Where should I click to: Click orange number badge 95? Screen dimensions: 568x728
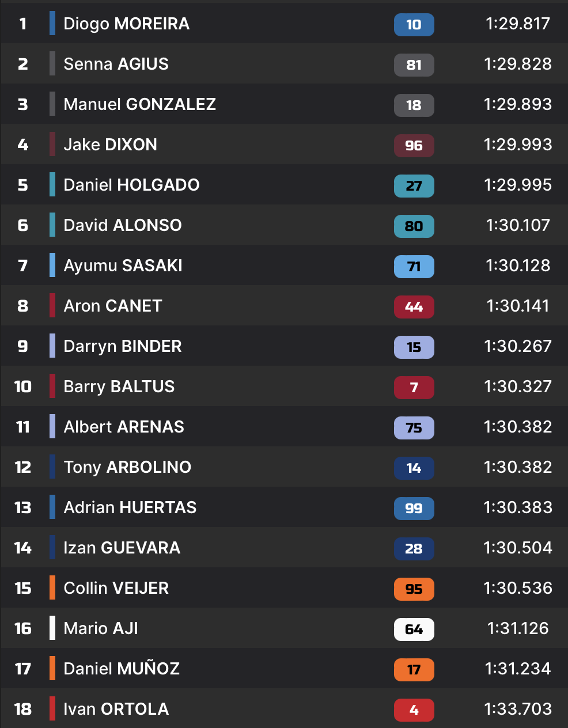click(x=414, y=589)
